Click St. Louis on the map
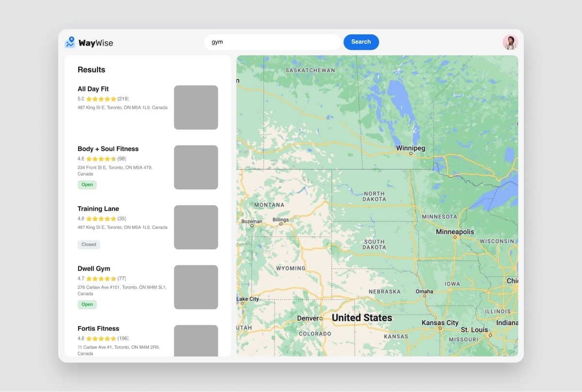The image size is (582, 392). 474,330
